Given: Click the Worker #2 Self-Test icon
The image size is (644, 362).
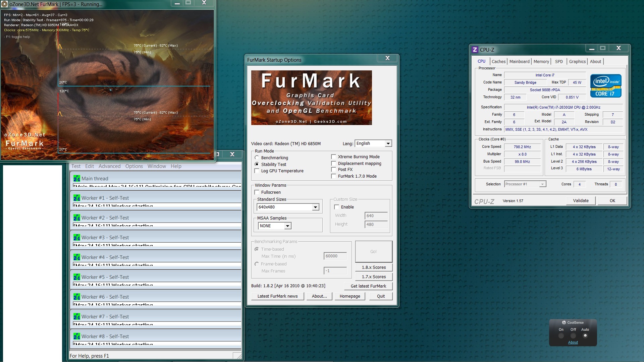Looking at the screenshot, I should pos(76,218).
